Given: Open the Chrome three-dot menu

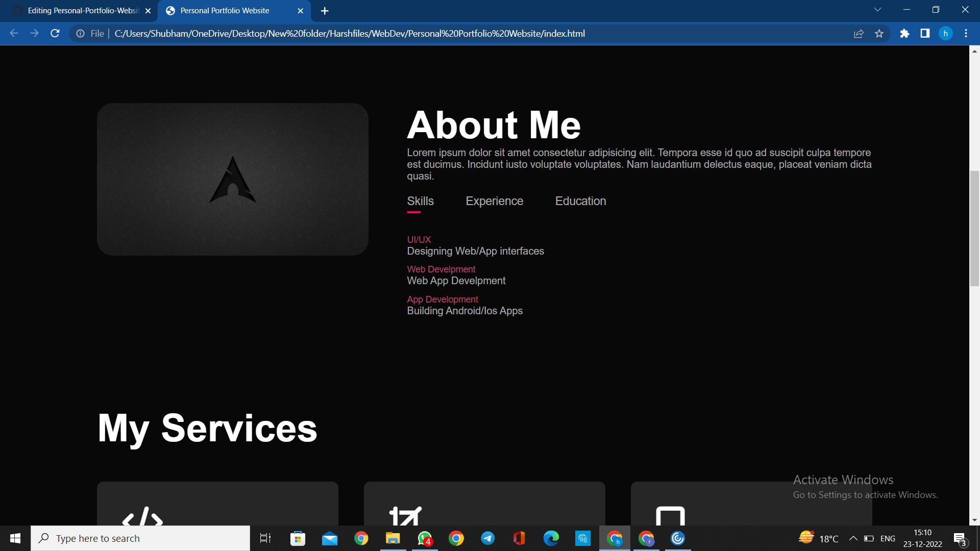Looking at the screenshot, I should (x=966, y=34).
